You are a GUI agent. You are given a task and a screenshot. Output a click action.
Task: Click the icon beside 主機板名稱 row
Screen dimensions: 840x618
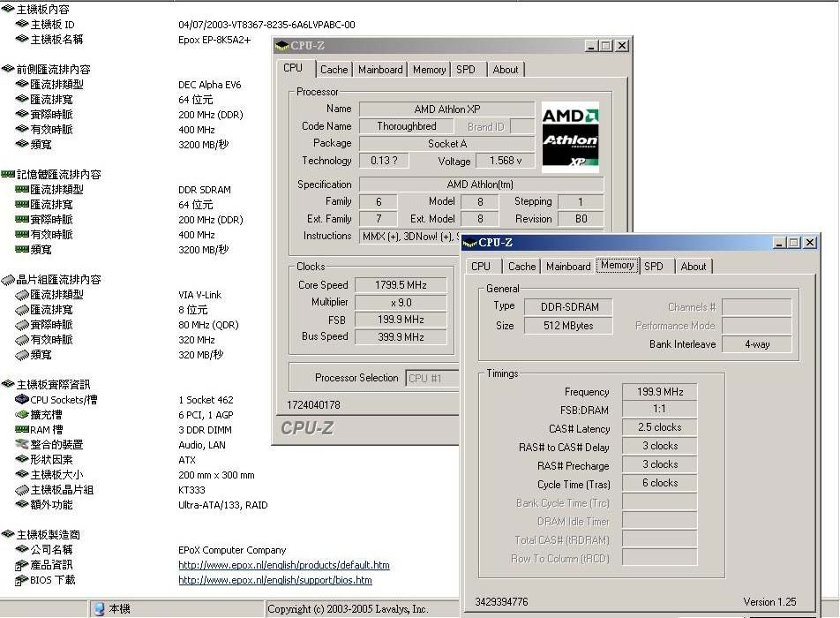(x=22, y=39)
